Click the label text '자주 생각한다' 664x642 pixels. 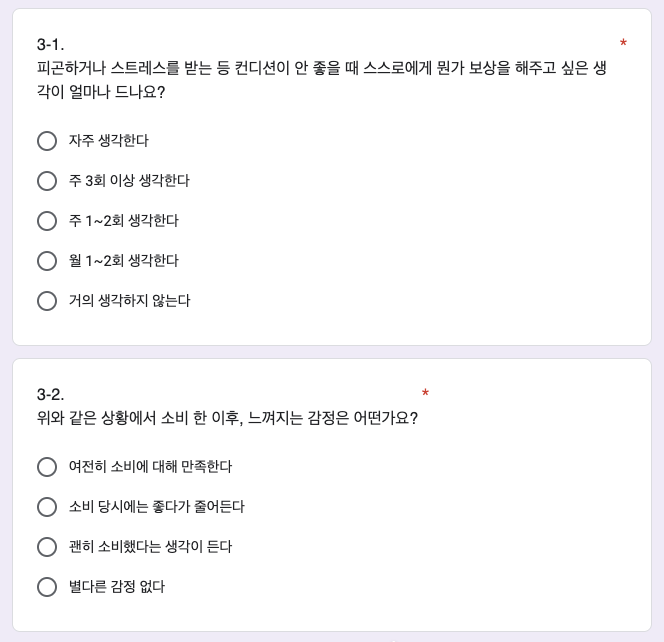[x=109, y=141]
